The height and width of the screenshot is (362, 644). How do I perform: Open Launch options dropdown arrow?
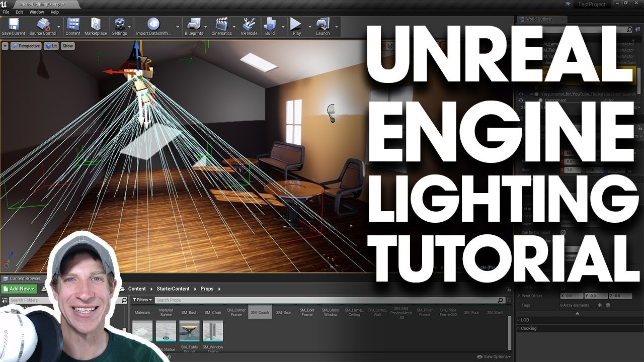tap(336, 27)
